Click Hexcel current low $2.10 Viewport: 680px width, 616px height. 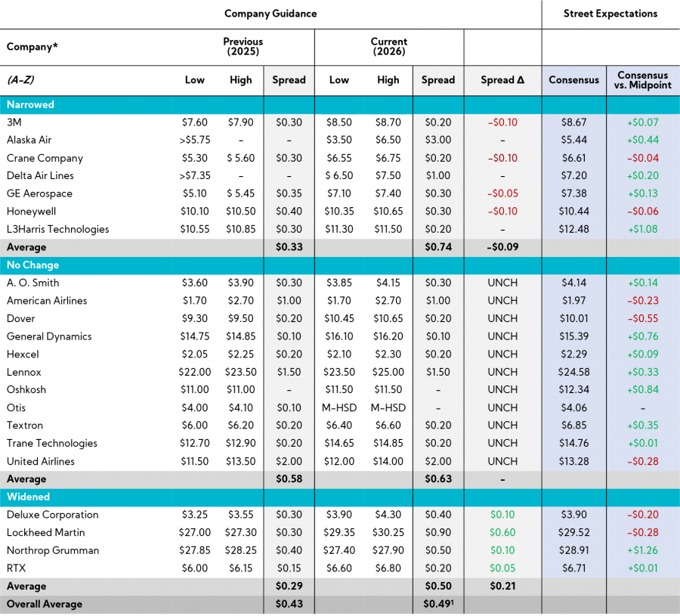339,354
